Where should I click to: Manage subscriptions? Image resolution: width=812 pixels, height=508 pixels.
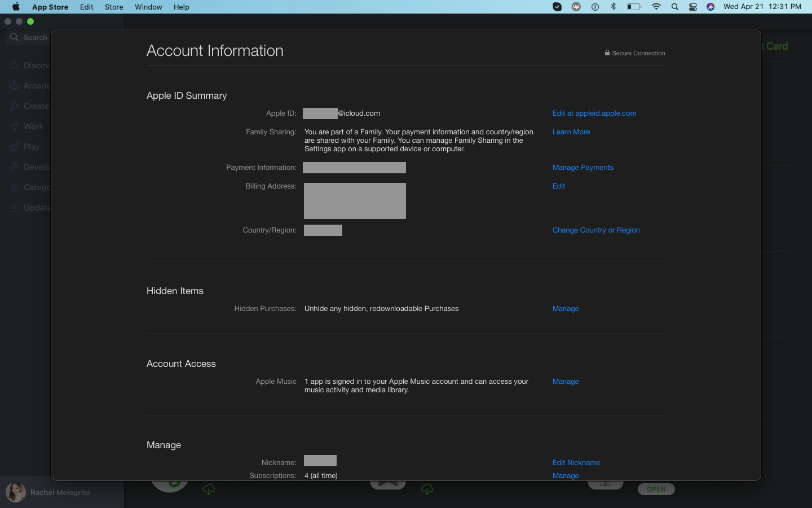click(566, 476)
